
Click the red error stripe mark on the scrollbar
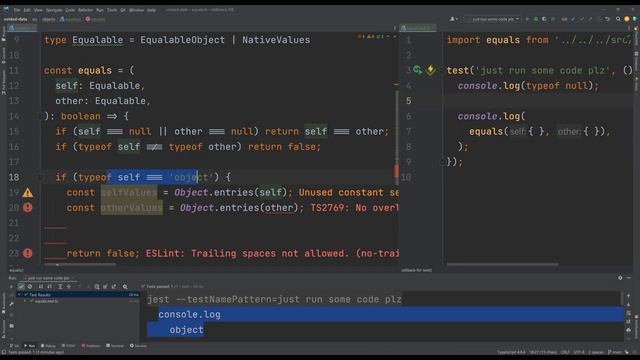[396, 171]
